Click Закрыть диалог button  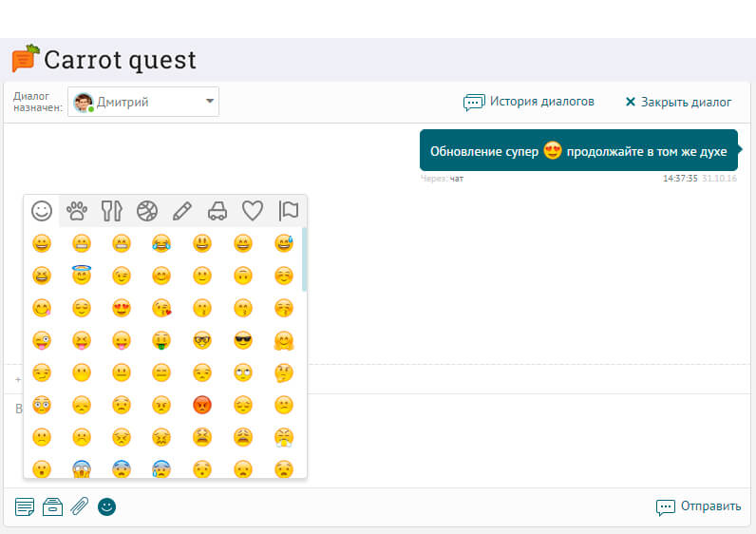pos(678,102)
